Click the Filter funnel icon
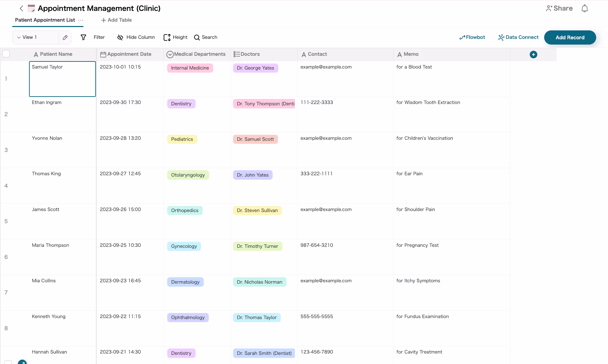This screenshot has width=608, height=364. [x=83, y=37]
